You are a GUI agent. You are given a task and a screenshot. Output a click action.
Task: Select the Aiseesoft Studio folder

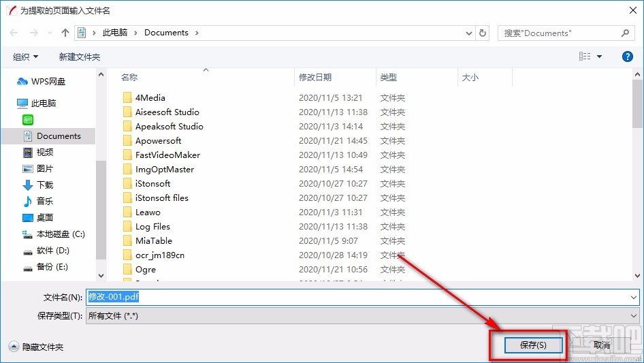(x=161, y=112)
